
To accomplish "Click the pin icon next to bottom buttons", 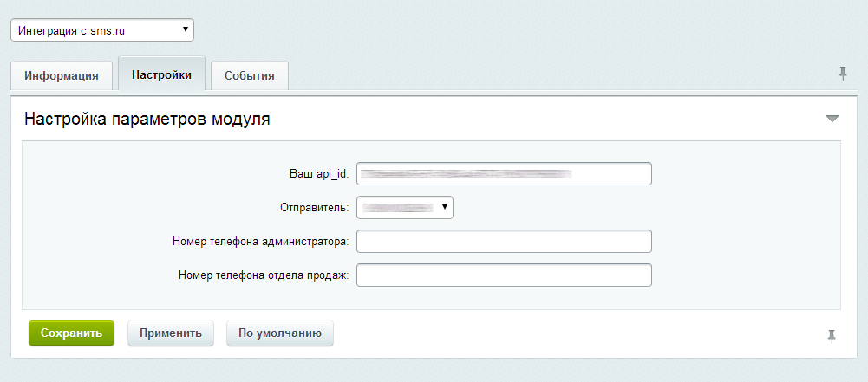I will pyautogui.click(x=832, y=336).
